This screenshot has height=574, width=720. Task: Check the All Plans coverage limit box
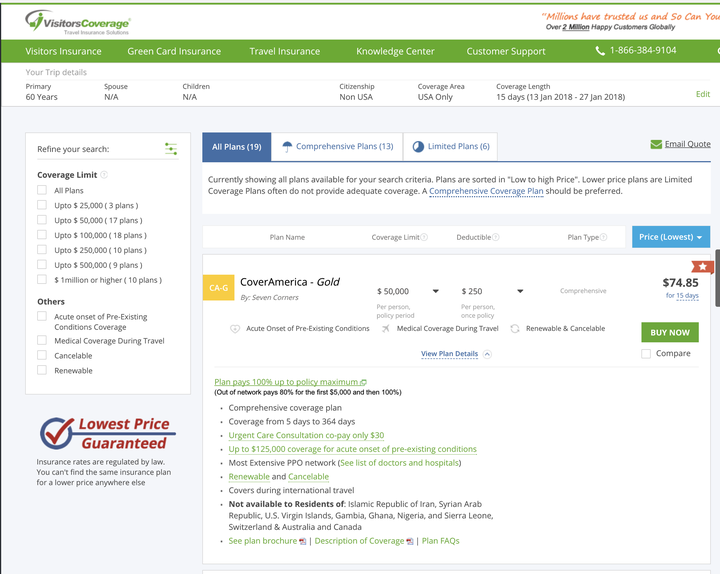pyautogui.click(x=42, y=190)
